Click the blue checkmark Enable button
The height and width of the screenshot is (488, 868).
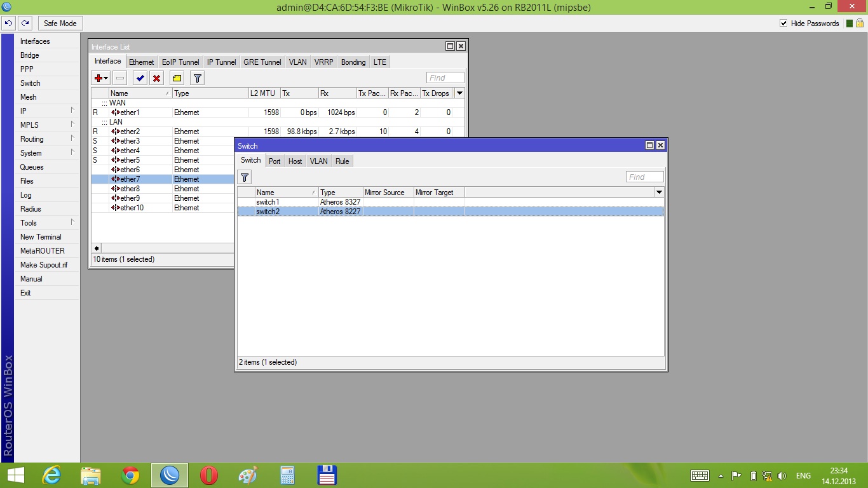click(x=139, y=78)
